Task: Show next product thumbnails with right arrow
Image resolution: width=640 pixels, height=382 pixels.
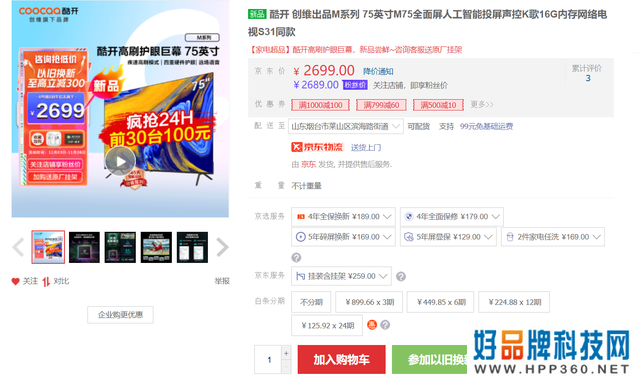Action: [x=222, y=247]
